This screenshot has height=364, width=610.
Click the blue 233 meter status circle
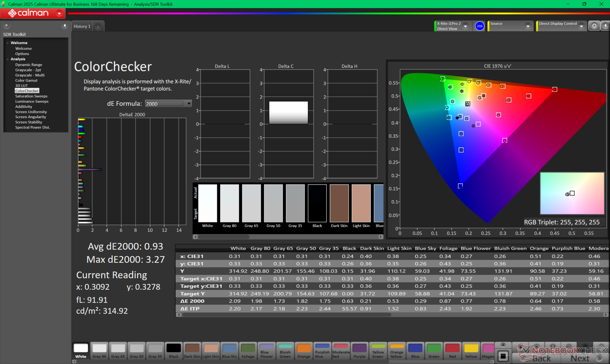[479, 26]
